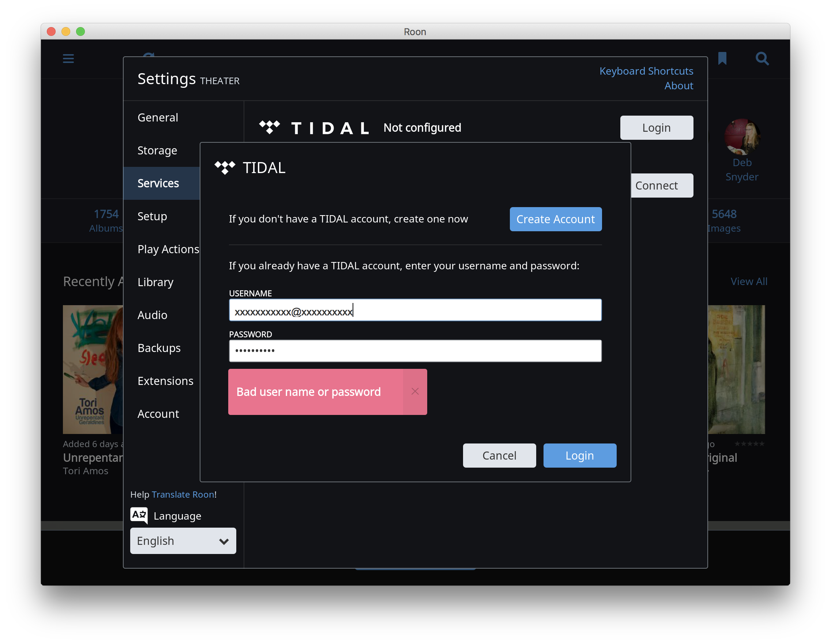Click Login button beside Not configured
The width and height of the screenshot is (831, 644).
click(657, 128)
